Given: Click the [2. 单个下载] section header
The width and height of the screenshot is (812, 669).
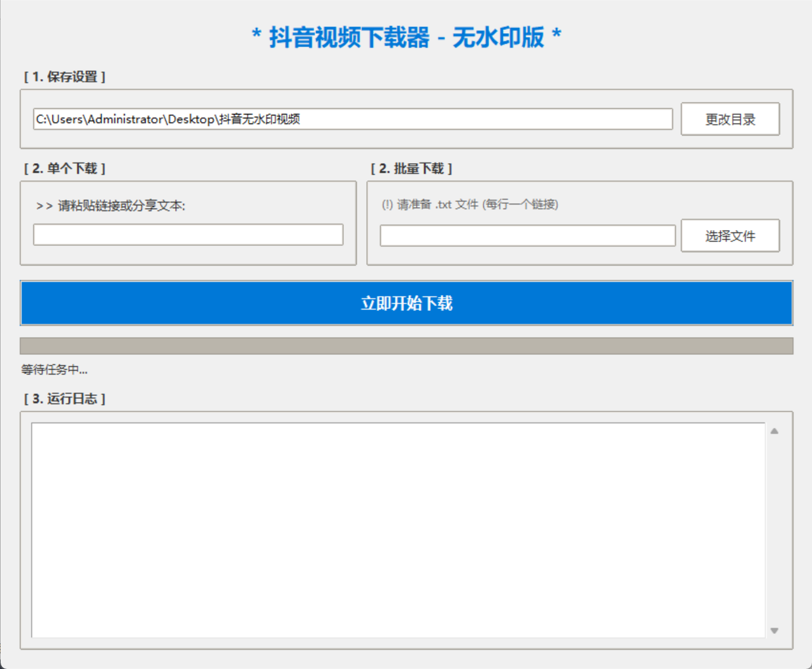Looking at the screenshot, I should point(62,168).
